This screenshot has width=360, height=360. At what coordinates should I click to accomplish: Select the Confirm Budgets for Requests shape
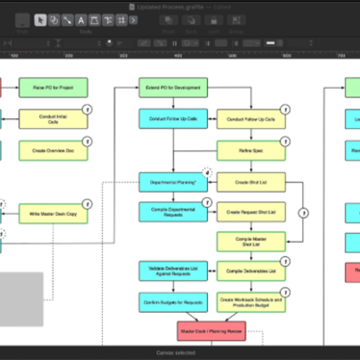point(173,302)
